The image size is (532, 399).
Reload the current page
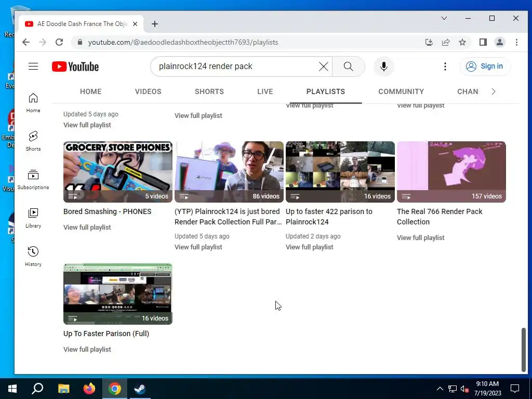point(59,42)
